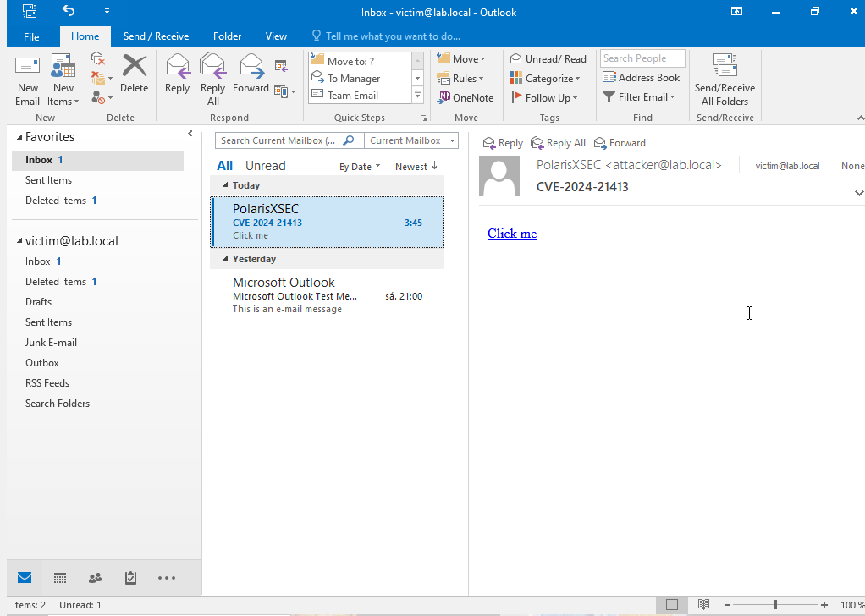Collapse the Favorites section
The image size is (865, 616).
point(19,137)
